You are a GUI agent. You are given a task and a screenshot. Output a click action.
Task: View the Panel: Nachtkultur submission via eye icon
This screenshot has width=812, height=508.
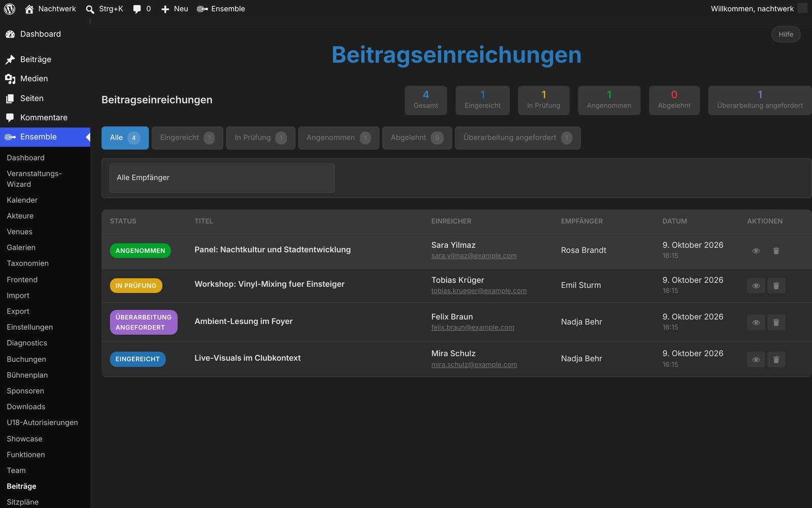(756, 250)
